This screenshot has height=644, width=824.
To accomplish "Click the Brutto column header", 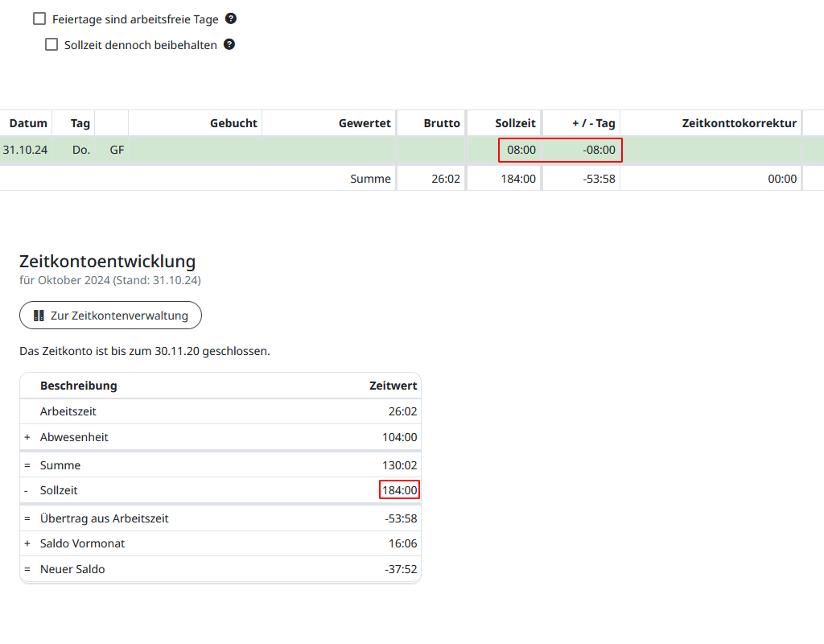I will 442,123.
